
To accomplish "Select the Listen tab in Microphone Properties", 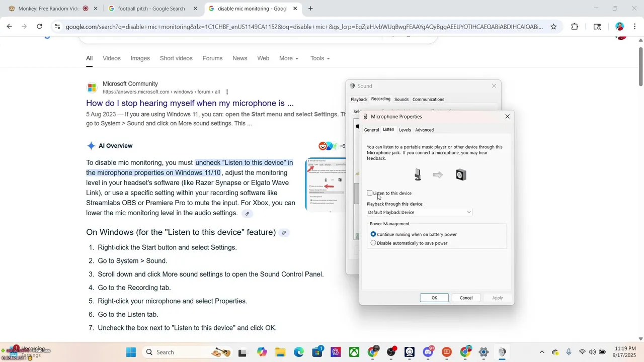I will tap(388, 129).
